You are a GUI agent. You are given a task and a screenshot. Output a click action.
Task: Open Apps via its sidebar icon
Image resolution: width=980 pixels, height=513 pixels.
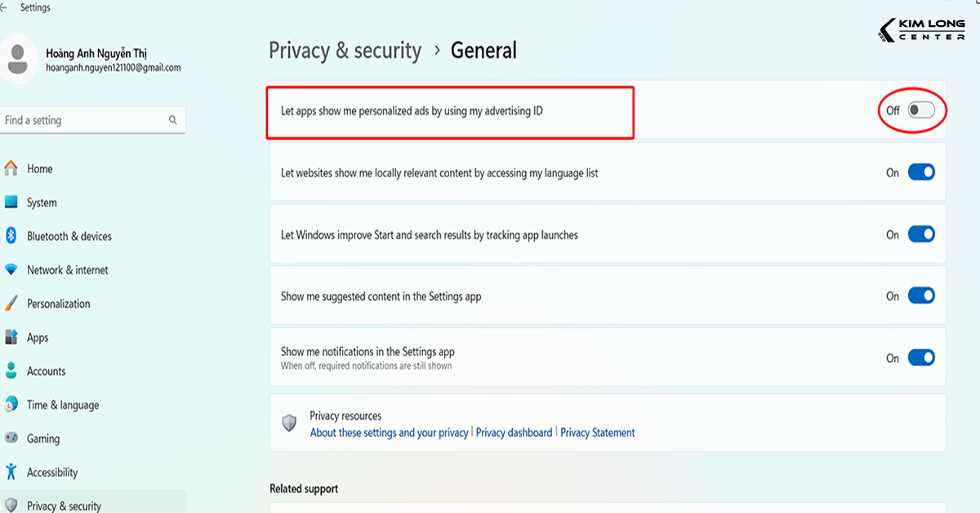11,337
